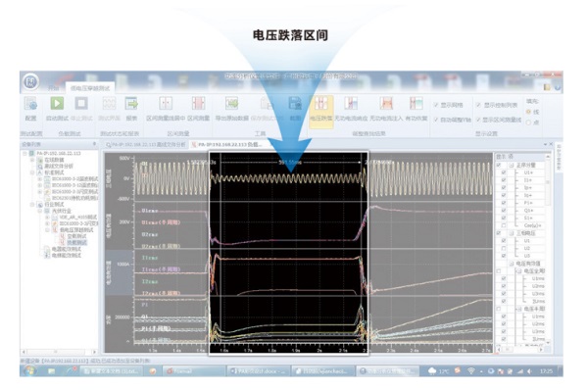Open the 配置 configuration icon in ribbon
This screenshot has width=588, height=390.
click(30, 104)
